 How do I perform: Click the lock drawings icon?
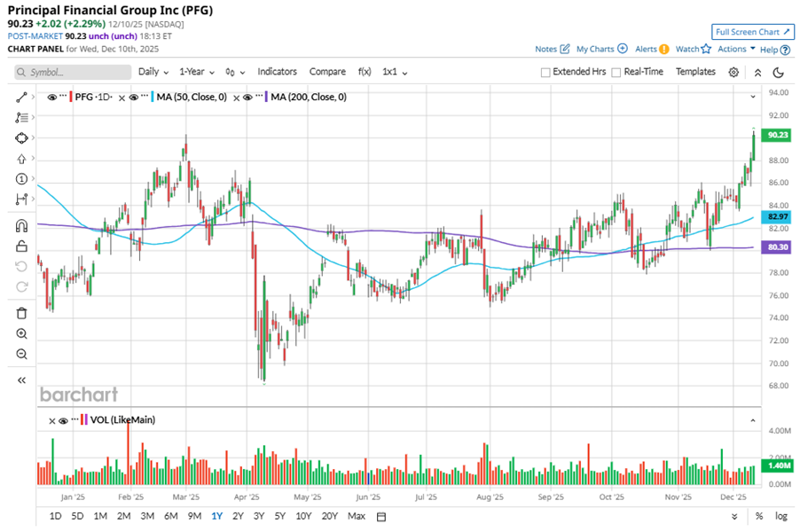coord(22,246)
